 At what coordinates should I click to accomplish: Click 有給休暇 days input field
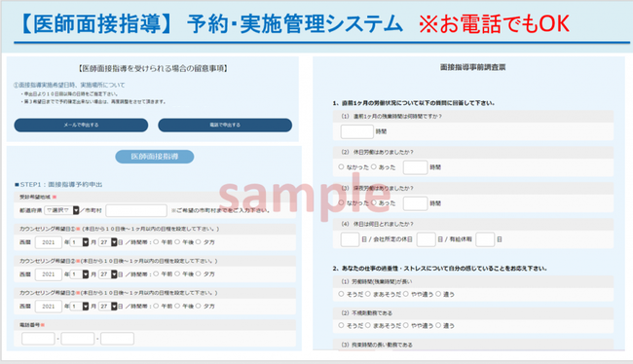tap(485, 239)
